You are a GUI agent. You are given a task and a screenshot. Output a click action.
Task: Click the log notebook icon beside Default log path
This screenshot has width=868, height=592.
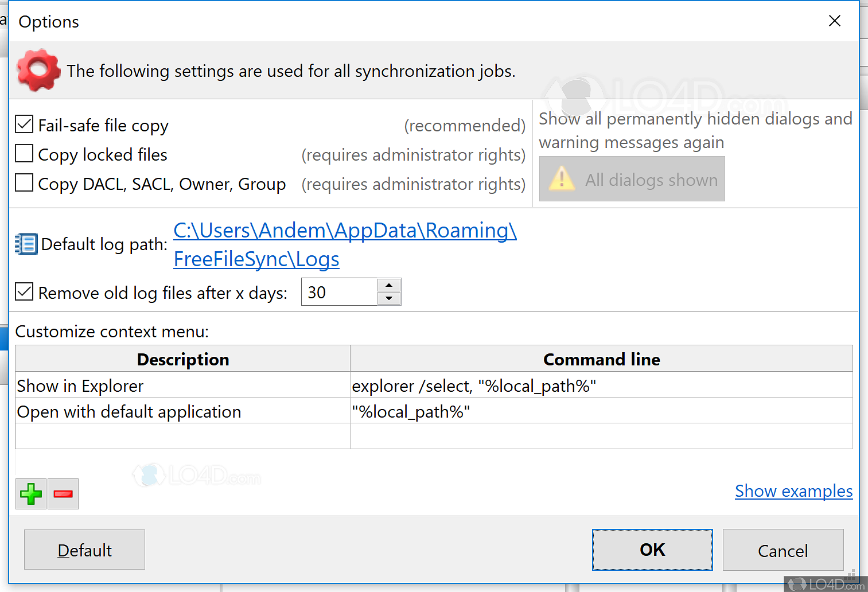click(x=25, y=244)
